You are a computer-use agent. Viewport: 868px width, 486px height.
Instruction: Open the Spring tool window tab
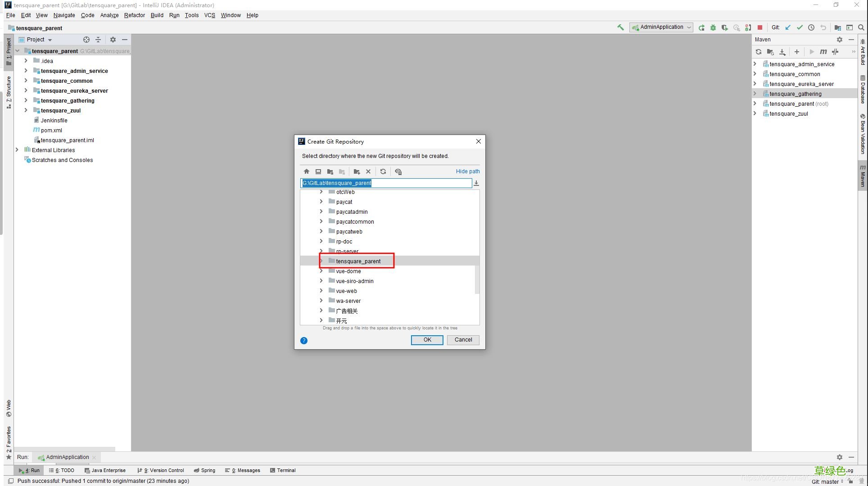(204, 470)
